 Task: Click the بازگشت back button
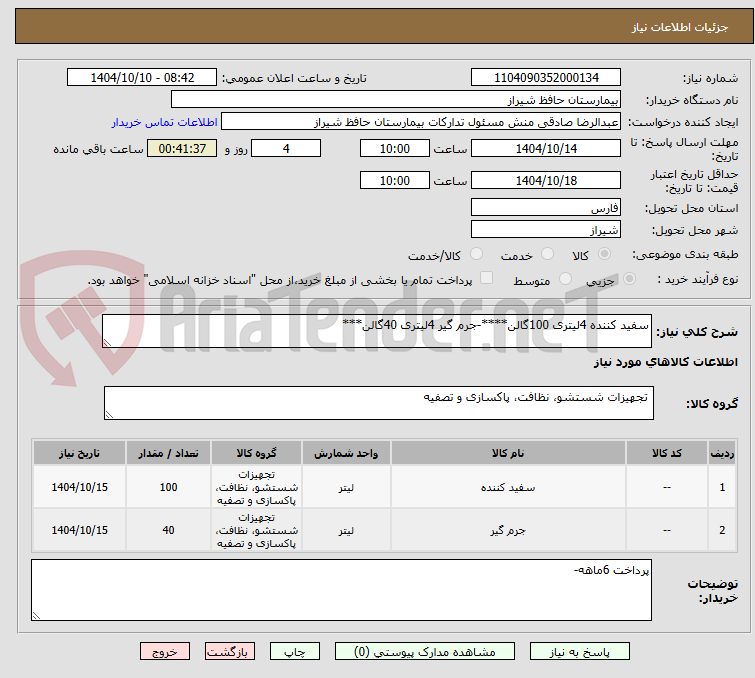pyautogui.click(x=230, y=652)
